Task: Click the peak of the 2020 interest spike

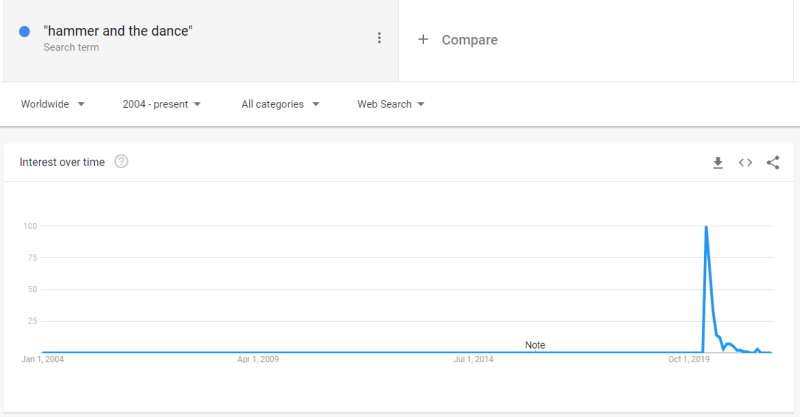Action: (706, 226)
